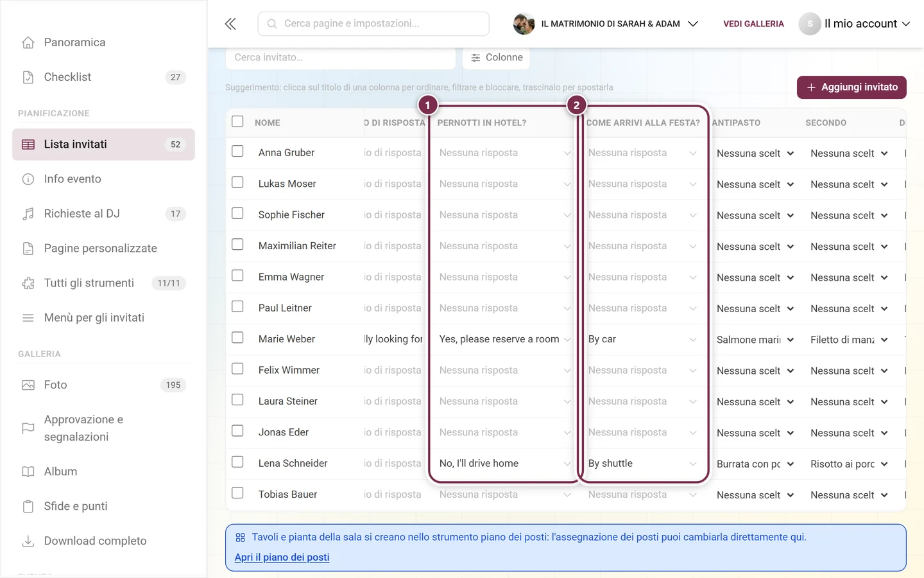This screenshot has width=924, height=578.
Task: Tick the checkbox for Sophie Fischer
Action: (237, 213)
